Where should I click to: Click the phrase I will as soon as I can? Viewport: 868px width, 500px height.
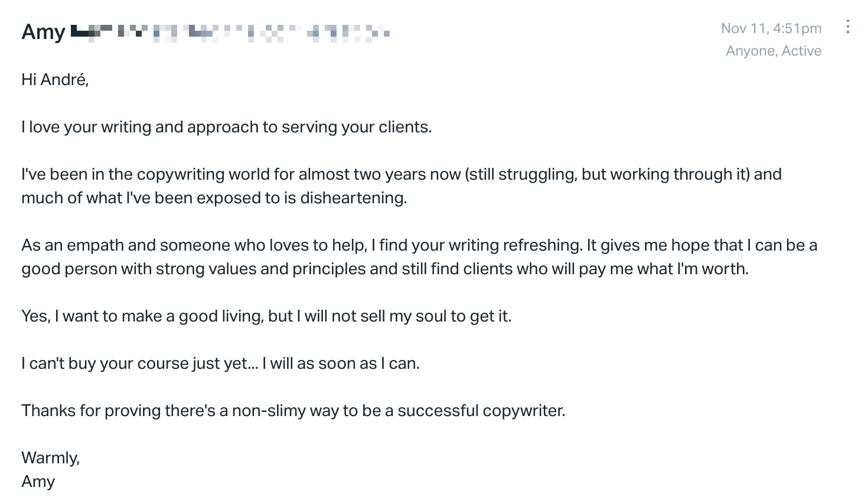pos(341,363)
